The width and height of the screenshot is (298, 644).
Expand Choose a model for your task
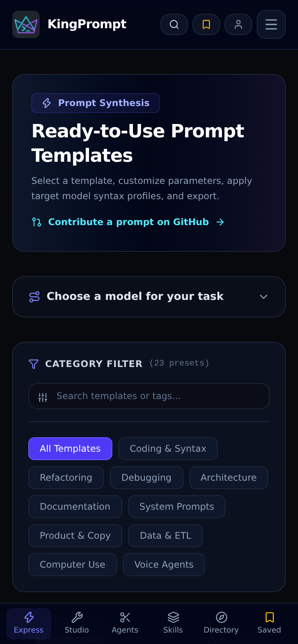click(x=149, y=297)
